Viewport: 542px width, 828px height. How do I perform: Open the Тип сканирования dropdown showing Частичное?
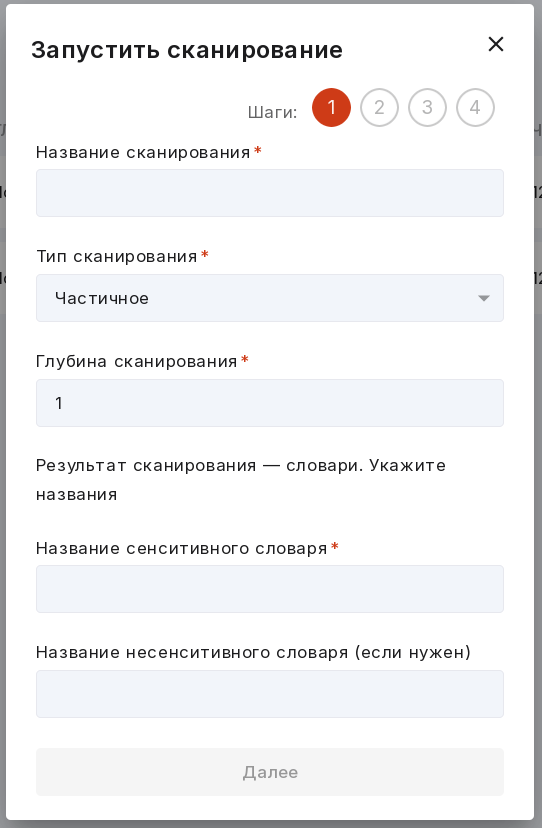tap(270, 298)
